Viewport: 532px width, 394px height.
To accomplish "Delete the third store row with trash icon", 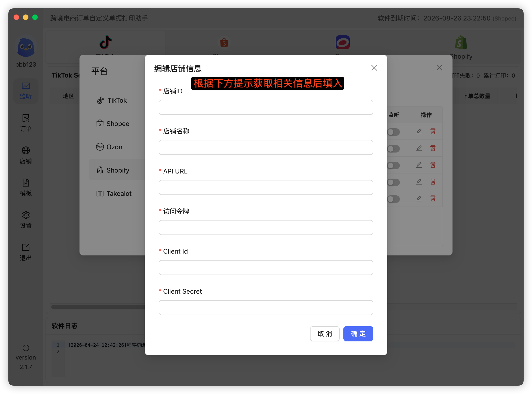I will point(433,165).
